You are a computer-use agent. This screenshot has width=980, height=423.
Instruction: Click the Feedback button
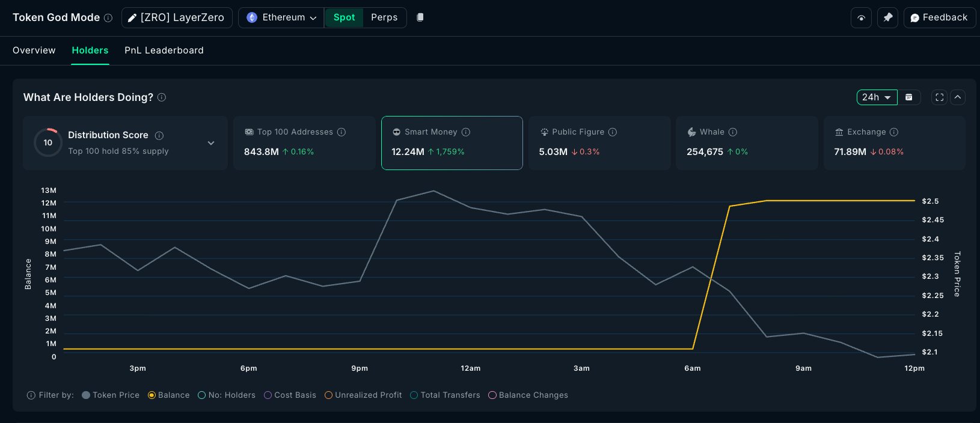[939, 18]
